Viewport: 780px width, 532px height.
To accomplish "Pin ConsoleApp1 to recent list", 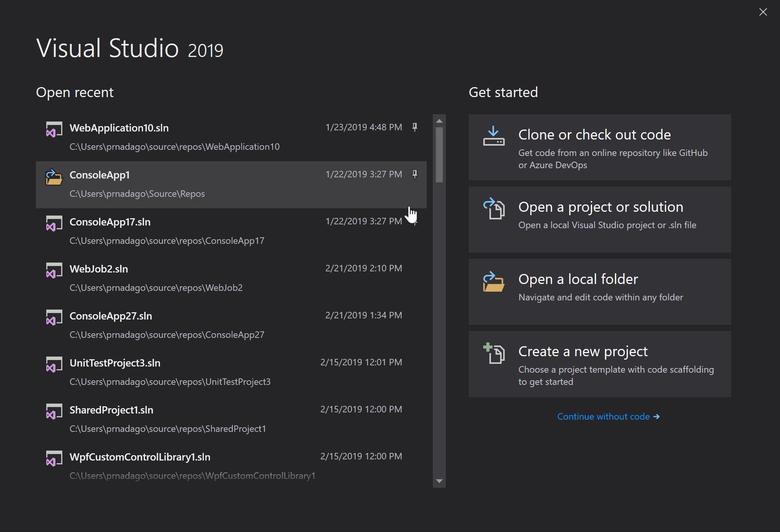I will (x=414, y=174).
